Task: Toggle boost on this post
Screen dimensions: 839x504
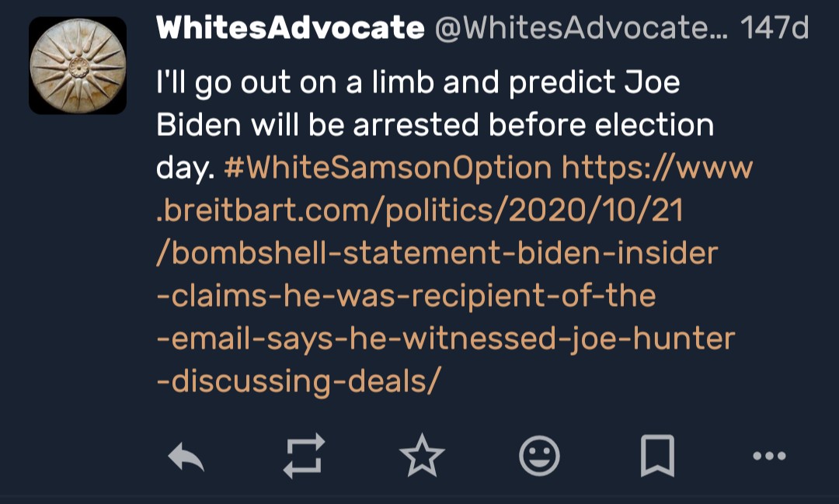Action: point(304,456)
